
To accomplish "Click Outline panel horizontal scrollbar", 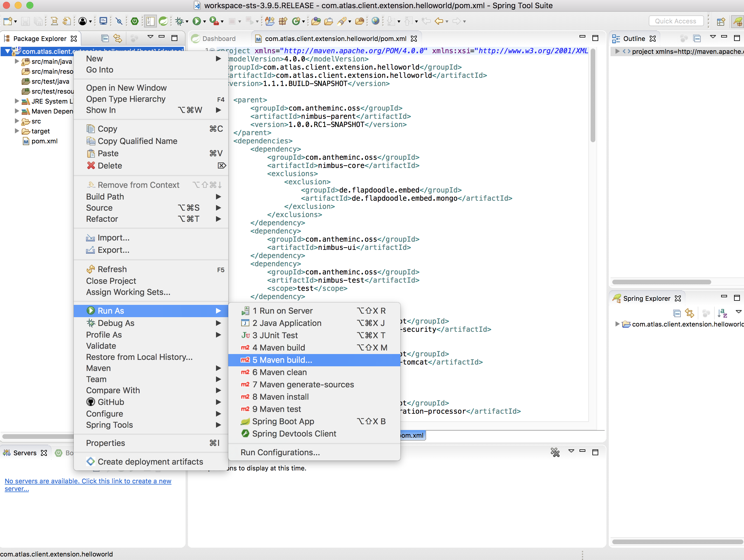I will [661, 282].
